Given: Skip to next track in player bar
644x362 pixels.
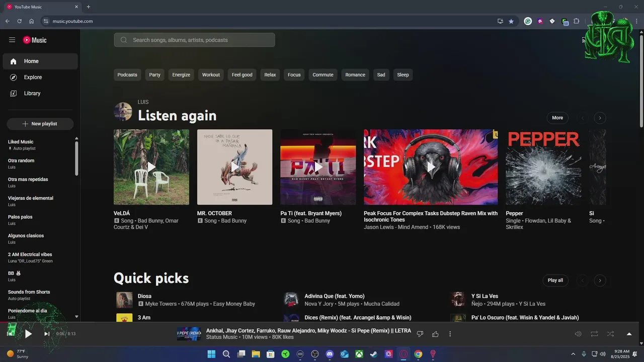Looking at the screenshot, I should [46, 334].
